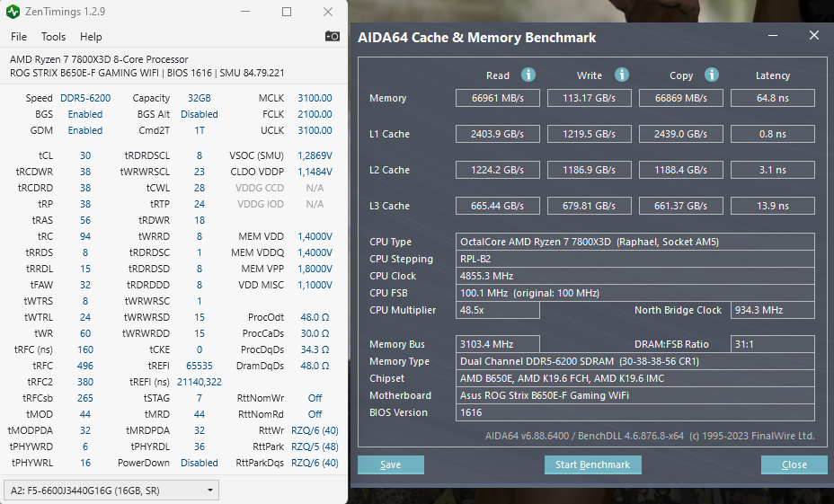Click the Memory Copy value 66869 MB/s

(x=681, y=98)
